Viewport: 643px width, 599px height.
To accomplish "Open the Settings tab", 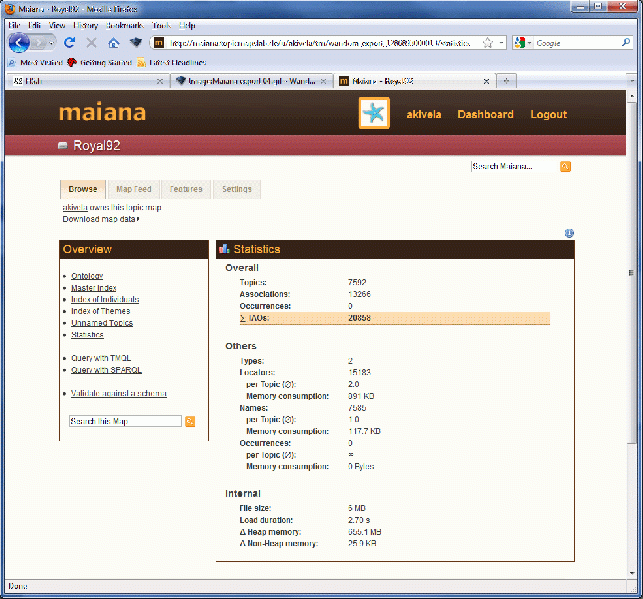I will tap(236, 189).
